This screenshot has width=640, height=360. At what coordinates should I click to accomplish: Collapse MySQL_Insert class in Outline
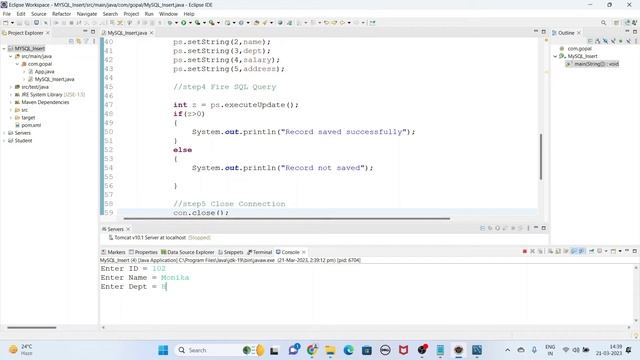click(x=555, y=56)
